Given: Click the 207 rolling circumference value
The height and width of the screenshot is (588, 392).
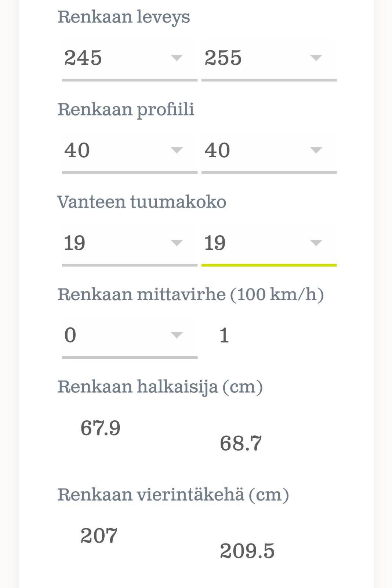Looking at the screenshot, I should coord(99,536).
